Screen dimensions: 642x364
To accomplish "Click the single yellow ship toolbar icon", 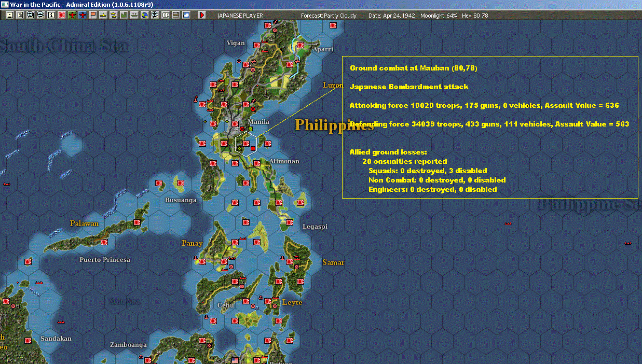I will tap(103, 15).
